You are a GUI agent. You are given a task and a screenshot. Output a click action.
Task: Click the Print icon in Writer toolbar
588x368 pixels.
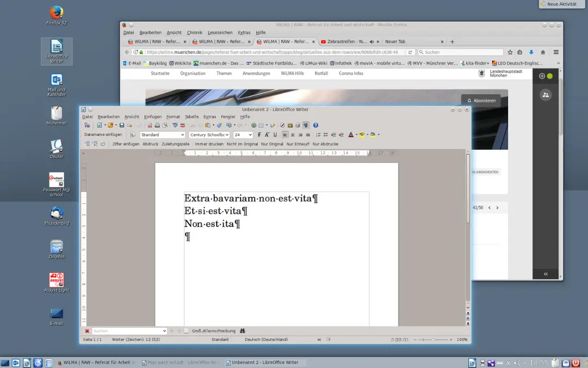157,125
